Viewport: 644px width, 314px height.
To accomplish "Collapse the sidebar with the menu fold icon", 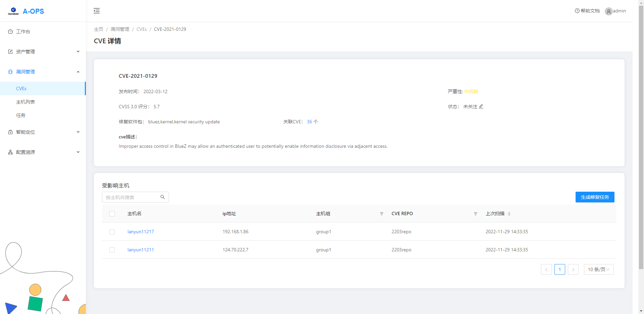I will (x=97, y=11).
